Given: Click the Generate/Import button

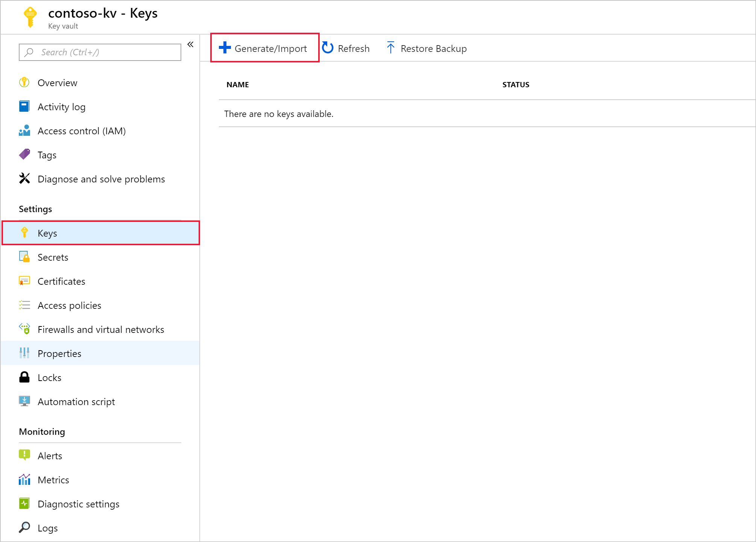Looking at the screenshot, I should click(264, 48).
